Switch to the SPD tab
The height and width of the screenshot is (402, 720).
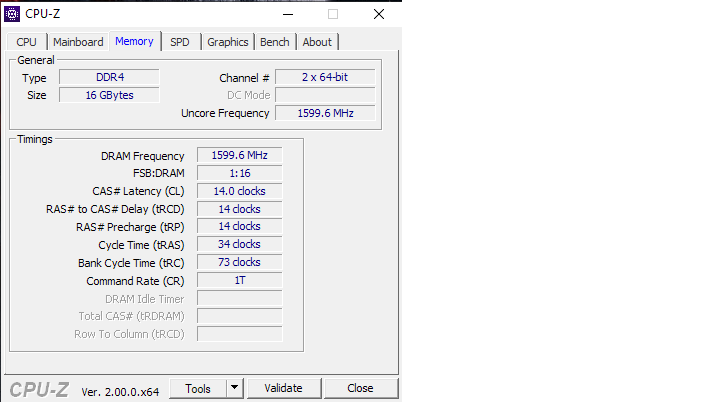pos(180,42)
